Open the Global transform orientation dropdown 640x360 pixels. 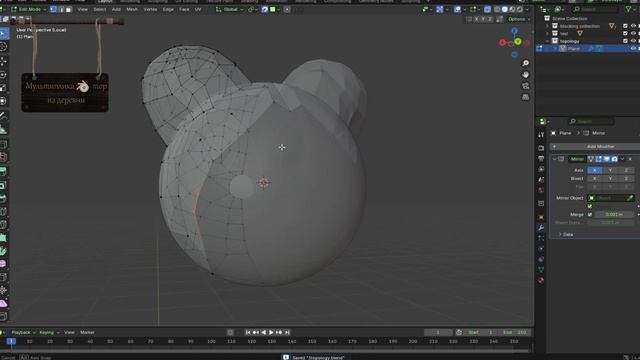tap(229, 9)
